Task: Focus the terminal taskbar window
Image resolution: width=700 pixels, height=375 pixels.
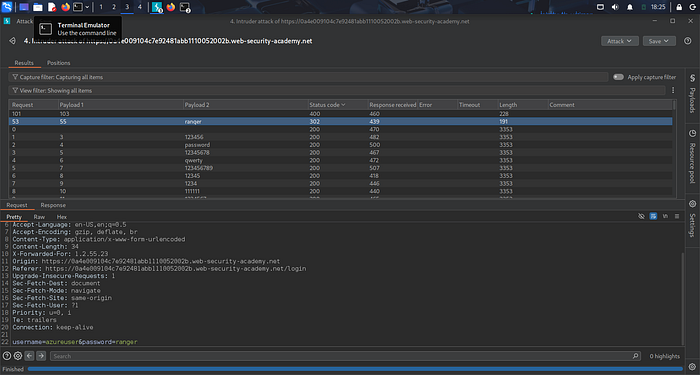Action: (x=185, y=7)
